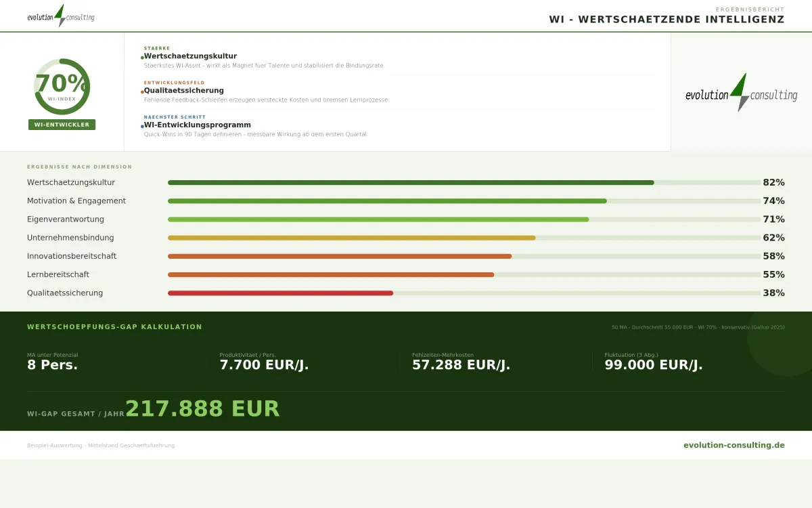Click the green STAERKE label
The width and height of the screenshot is (812, 508).
[x=157, y=49]
